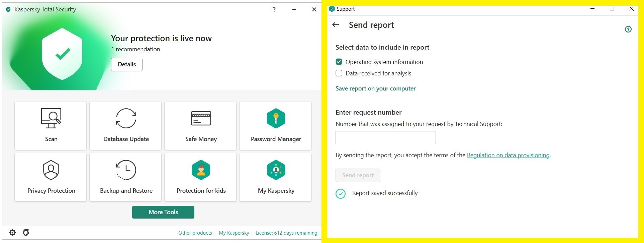Image resolution: width=644 pixels, height=243 pixels.
Task: Open Protection for kids tile
Action: point(200,177)
